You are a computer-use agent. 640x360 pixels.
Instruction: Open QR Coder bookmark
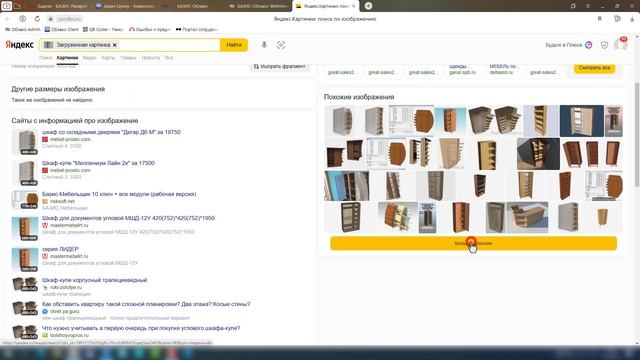click(x=103, y=29)
